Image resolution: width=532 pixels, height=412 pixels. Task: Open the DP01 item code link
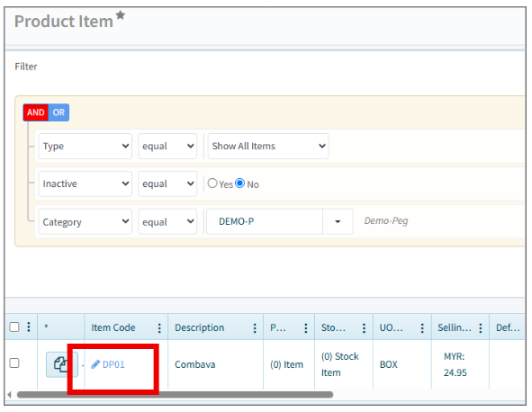tap(113, 364)
